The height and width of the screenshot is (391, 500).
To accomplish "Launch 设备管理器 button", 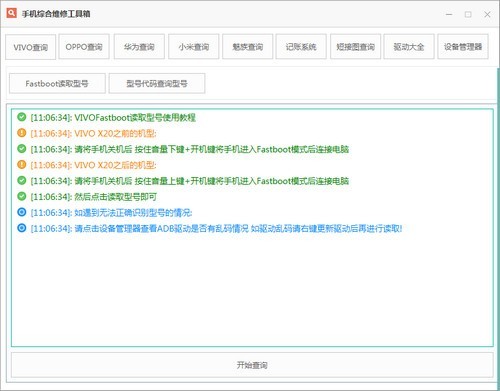I will [x=463, y=47].
